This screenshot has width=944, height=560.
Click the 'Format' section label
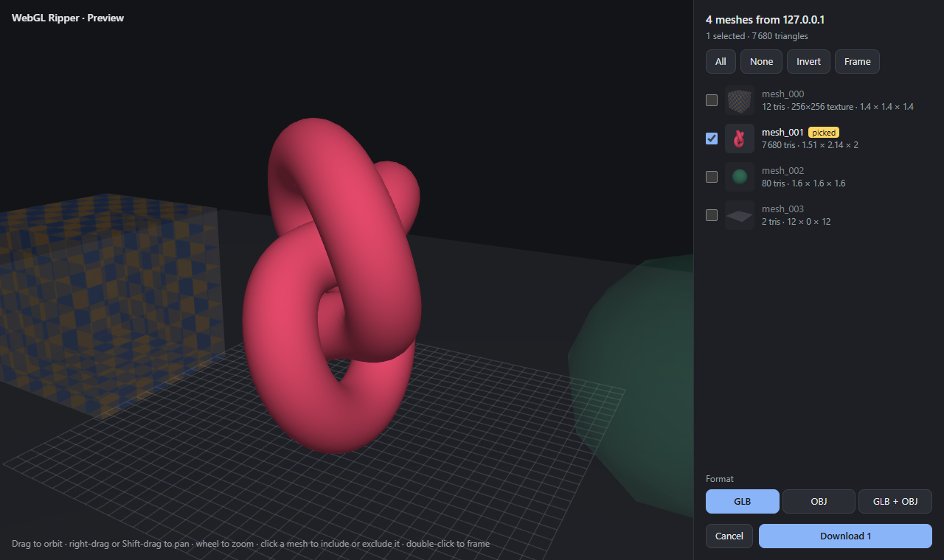click(720, 479)
